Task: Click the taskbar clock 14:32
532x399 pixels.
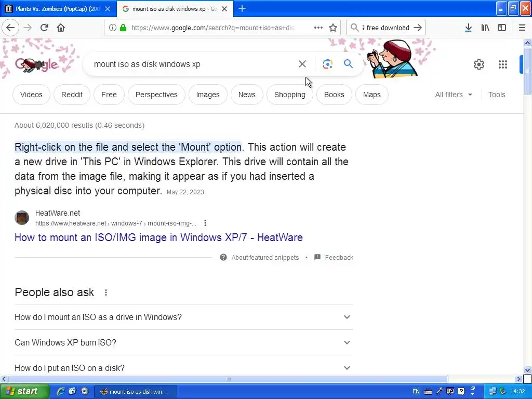Action: click(517, 392)
